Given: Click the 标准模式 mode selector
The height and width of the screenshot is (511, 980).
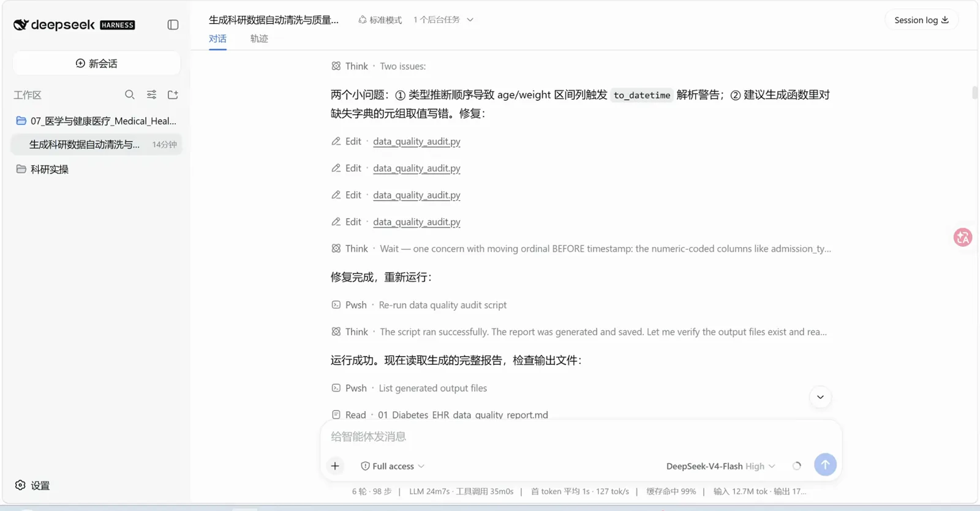Looking at the screenshot, I should click(380, 20).
